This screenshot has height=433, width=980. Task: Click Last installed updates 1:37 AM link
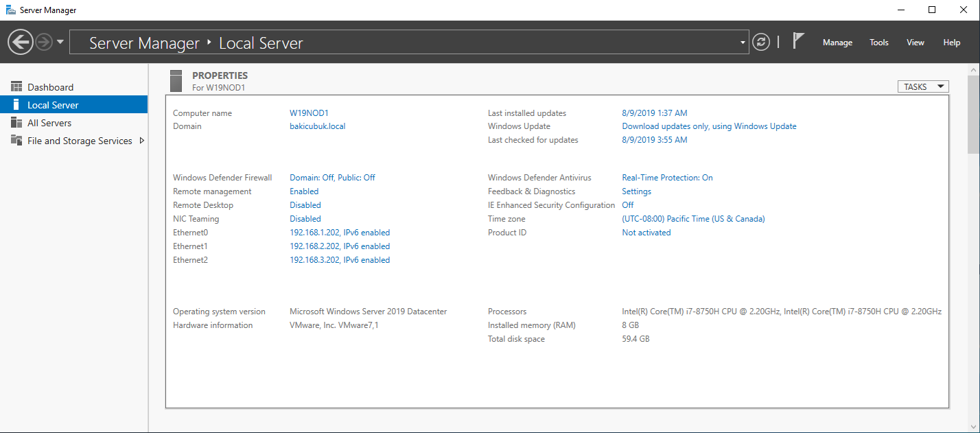point(655,113)
